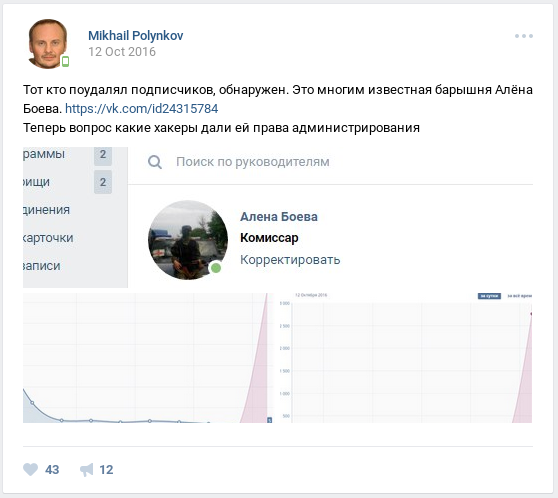Open the post options three-dots menu

(523, 36)
